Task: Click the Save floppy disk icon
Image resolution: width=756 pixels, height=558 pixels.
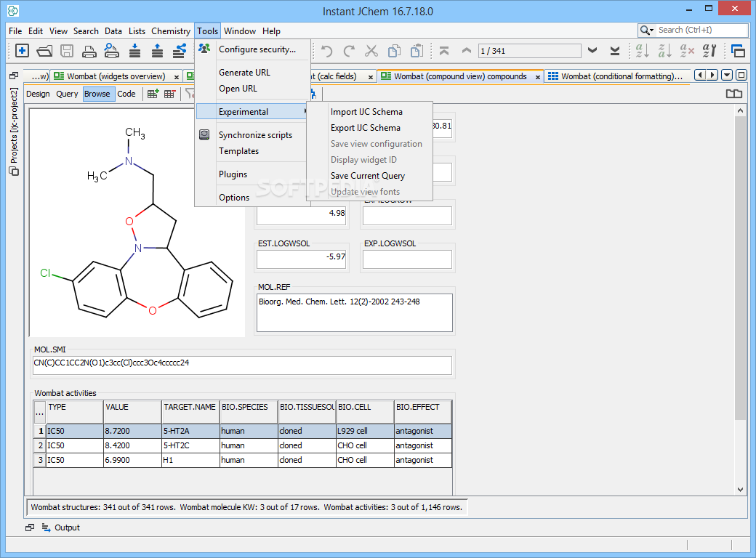Action: 67,51
